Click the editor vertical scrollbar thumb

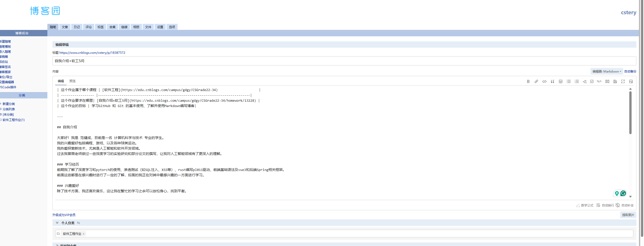point(630,113)
